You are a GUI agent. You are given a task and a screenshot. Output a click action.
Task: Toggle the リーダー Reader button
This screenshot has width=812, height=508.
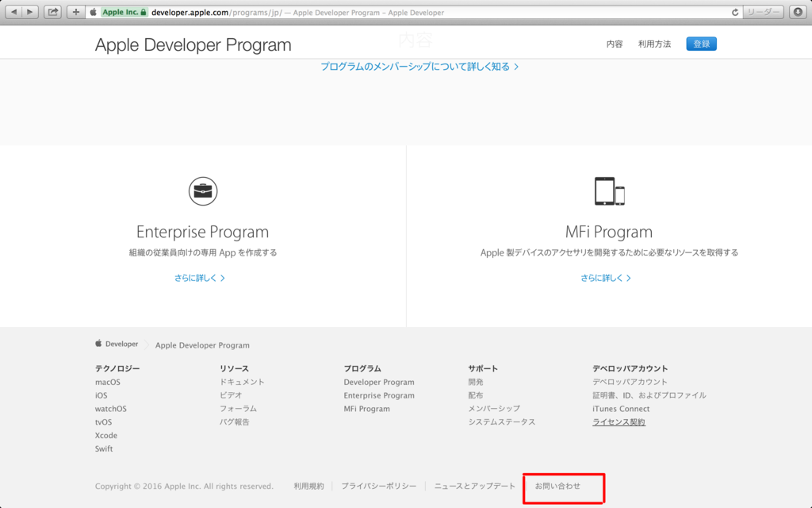[x=764, y=12]
